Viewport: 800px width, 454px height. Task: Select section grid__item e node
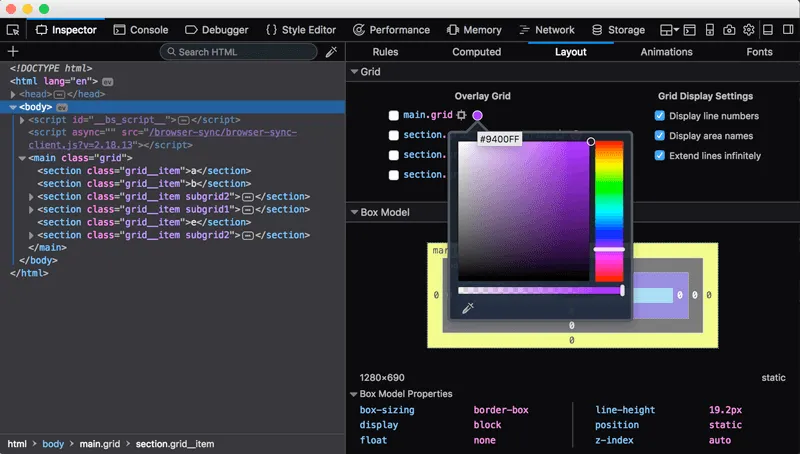(144, 222)
